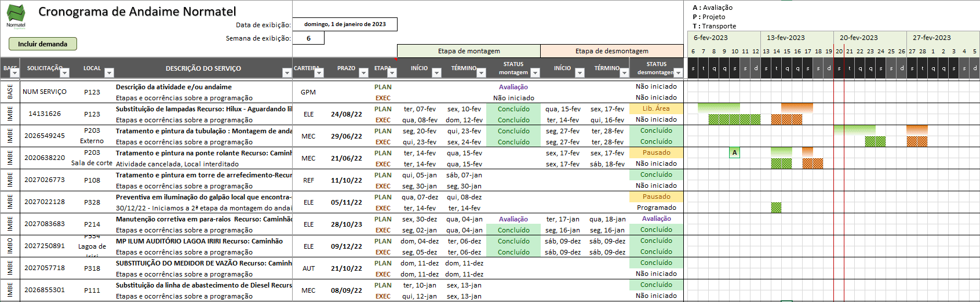
Task: Select Pausado status in row 2020638220
Action: [656, 152]
